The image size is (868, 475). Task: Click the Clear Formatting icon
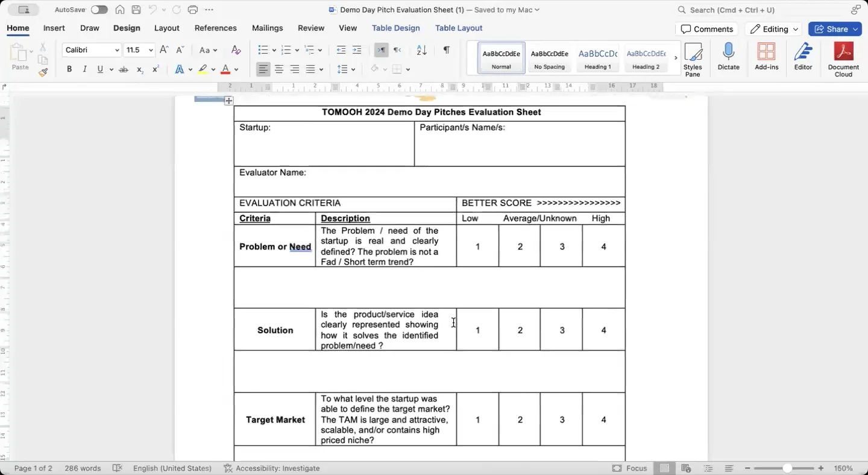click(236, 50)
